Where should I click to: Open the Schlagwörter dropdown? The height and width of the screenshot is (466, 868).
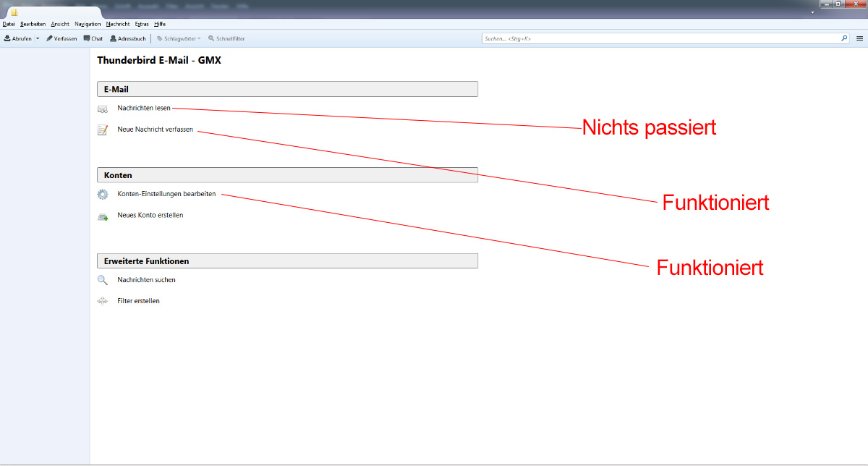coord(179,38)
